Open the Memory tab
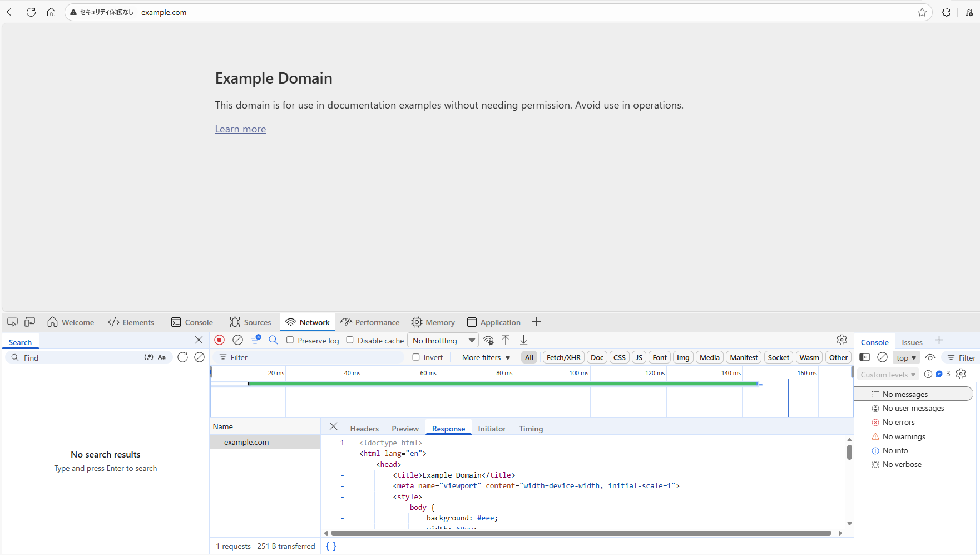 433,322
